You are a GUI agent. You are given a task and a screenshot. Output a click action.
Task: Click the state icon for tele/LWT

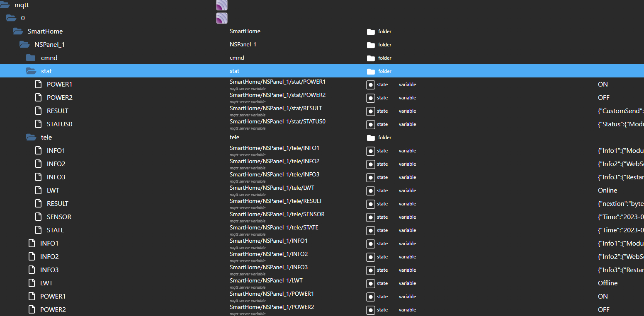371,191
